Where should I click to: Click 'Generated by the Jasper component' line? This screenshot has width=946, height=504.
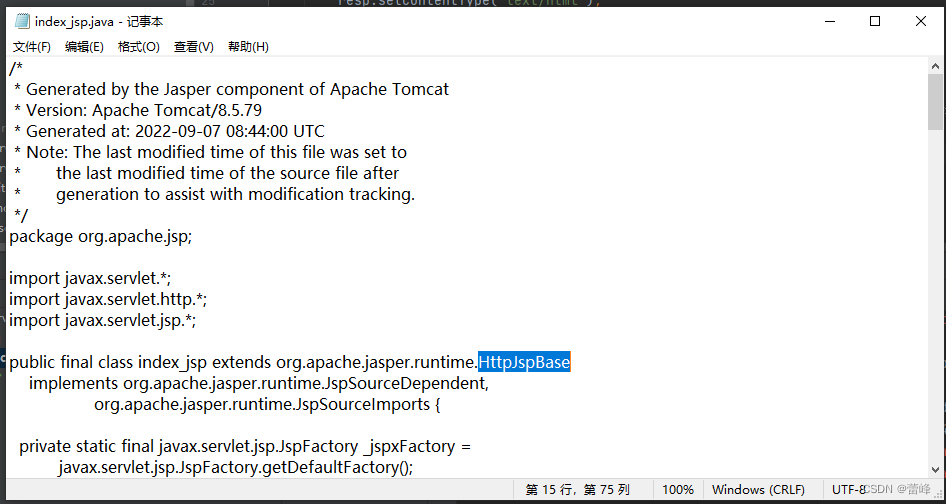(231, 90)
